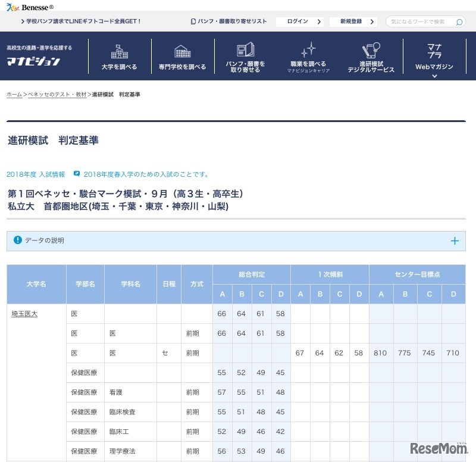This screenshot has height=462, width=476.
Task: Click the document icon beside パンフ・願書取り寄せリスト
Action: click(x=193, y=21)
